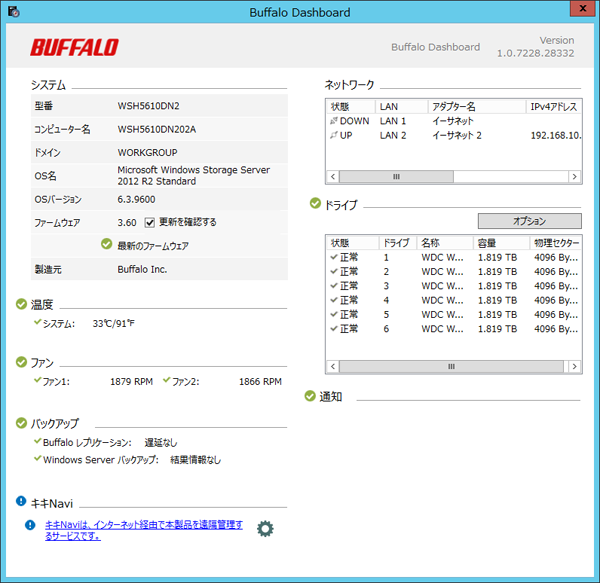Click the green check icon next to 通知
Screen dimensions: 600x583
click(x=310, y=397)
